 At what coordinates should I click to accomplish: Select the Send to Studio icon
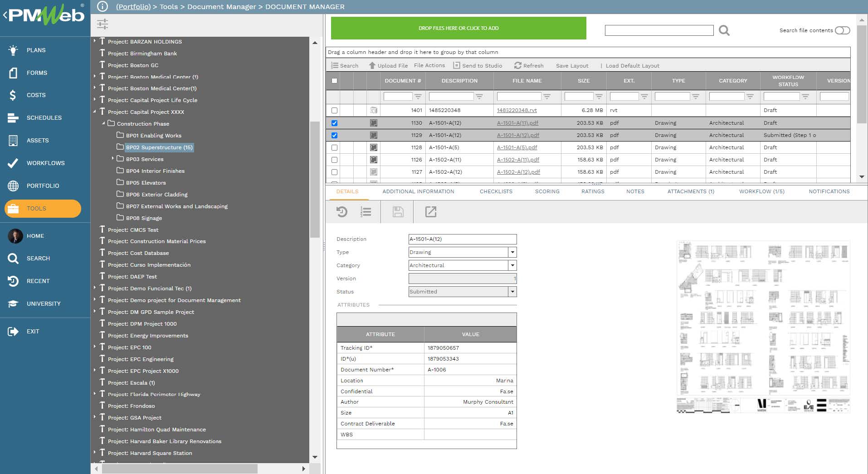tap(456, 65)
